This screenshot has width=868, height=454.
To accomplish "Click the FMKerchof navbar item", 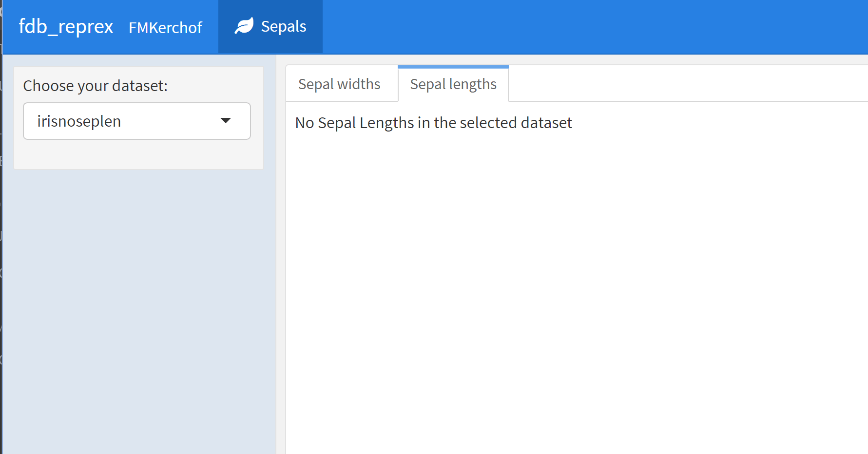I will pos(165,28).
